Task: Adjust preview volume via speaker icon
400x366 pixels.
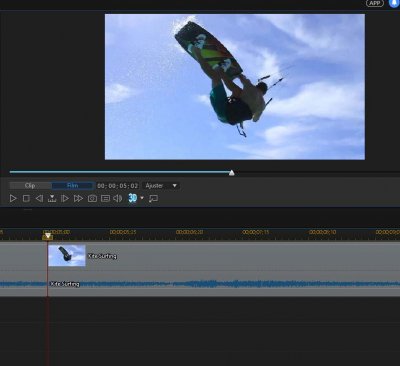Action: pos(118,199)
